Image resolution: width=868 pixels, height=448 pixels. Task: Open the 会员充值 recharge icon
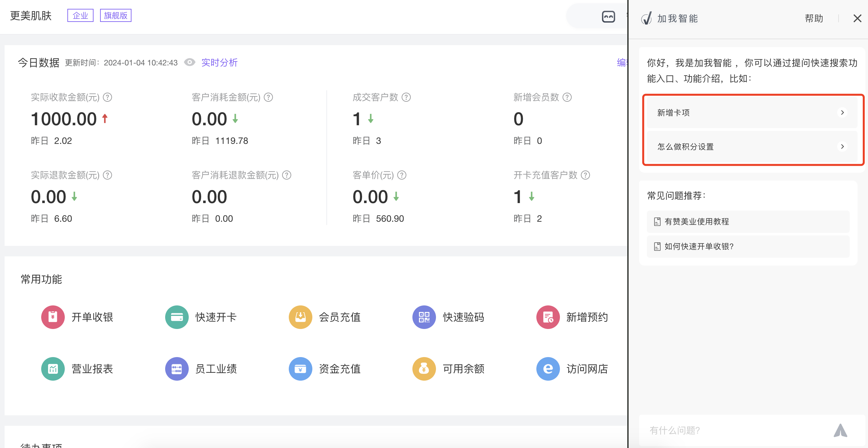click(300, 317)
